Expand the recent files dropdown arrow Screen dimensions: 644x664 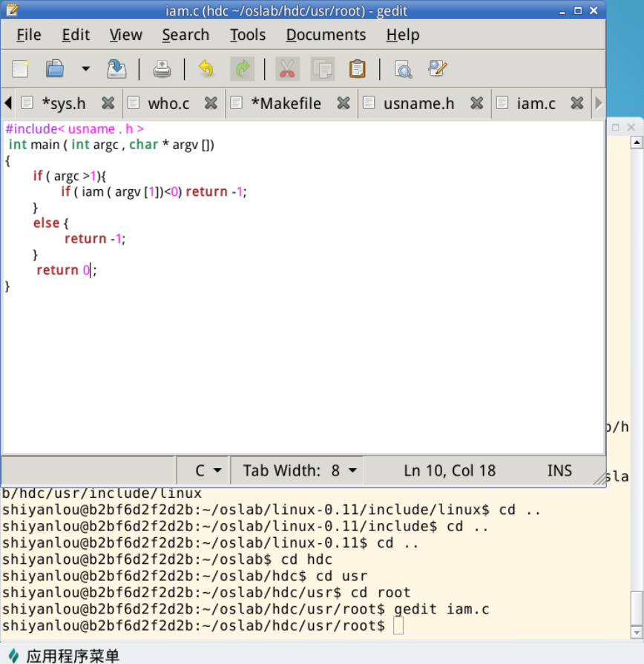(85, 69)
